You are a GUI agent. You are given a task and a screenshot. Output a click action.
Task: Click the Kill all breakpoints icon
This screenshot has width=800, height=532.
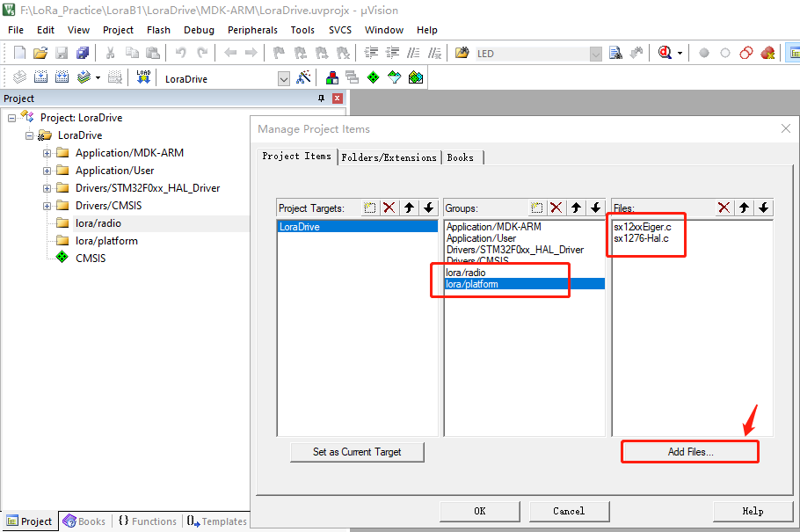pos(767,53)
